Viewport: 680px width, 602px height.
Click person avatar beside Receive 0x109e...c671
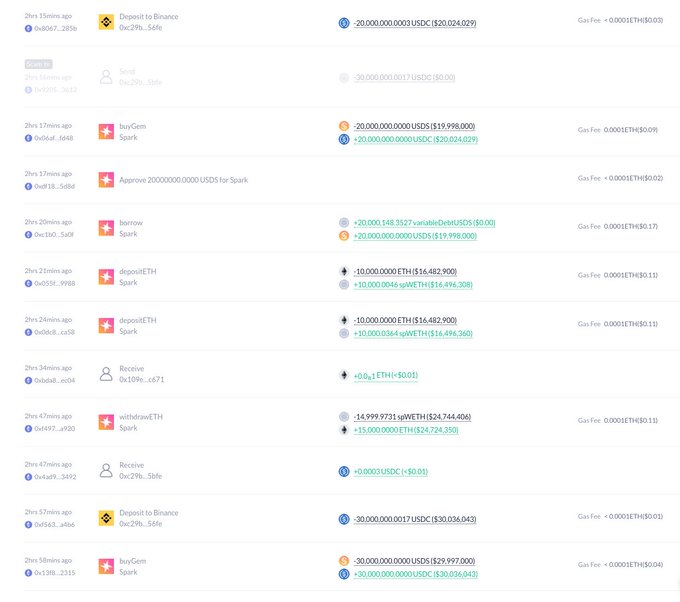tap(106, 374)
